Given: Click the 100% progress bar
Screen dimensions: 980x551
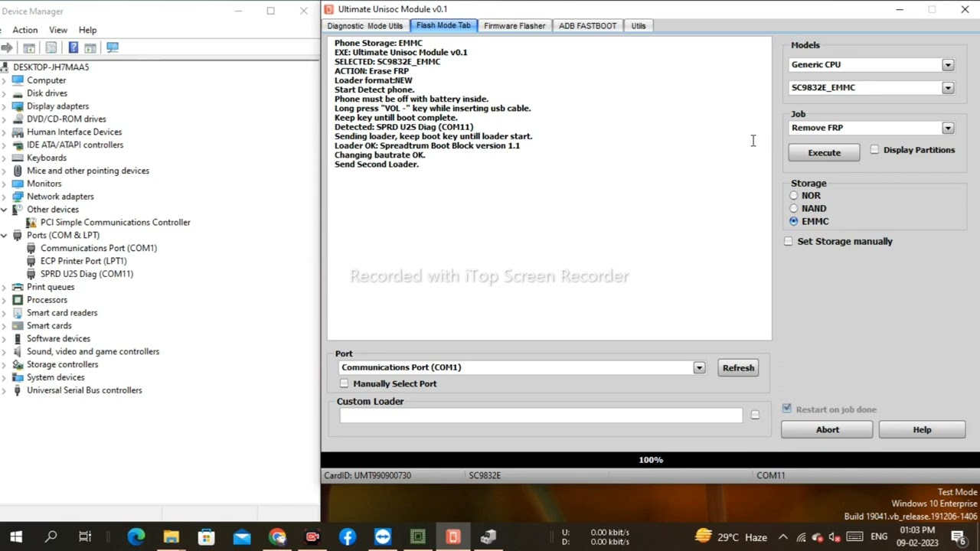Looking at the screenshot, I should 650,460.
